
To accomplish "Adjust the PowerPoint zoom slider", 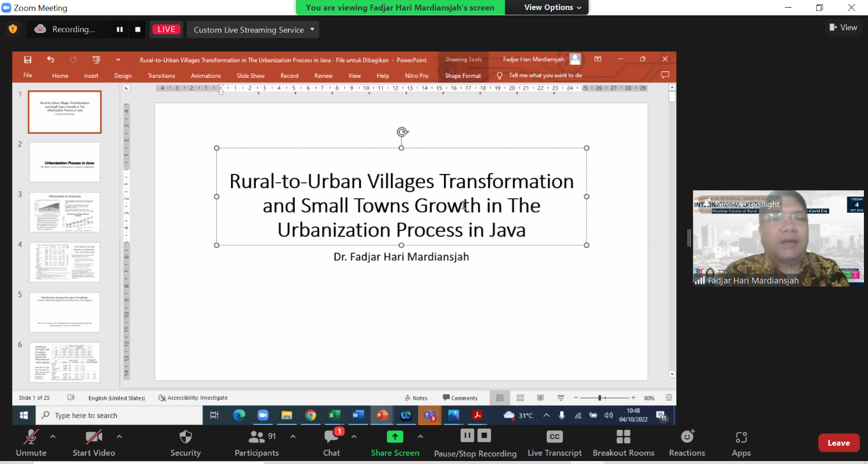I will click(x=600, y=398).
